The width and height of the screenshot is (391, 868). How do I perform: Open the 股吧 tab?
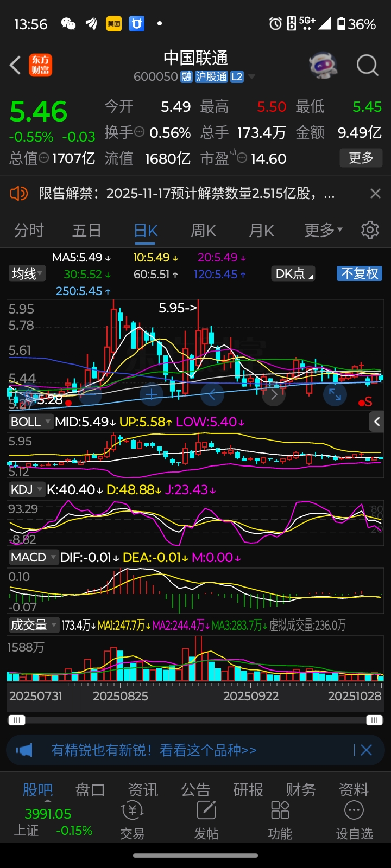[x=37, y=789]
